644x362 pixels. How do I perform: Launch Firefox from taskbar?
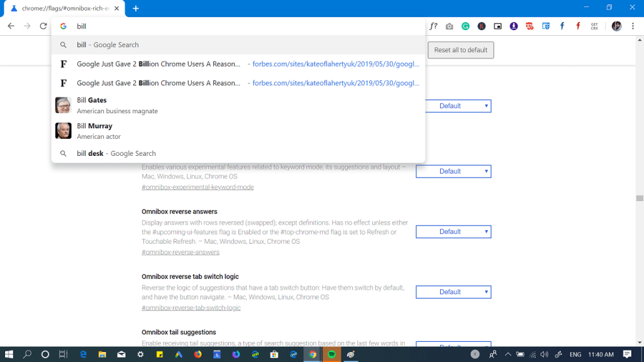198,354
